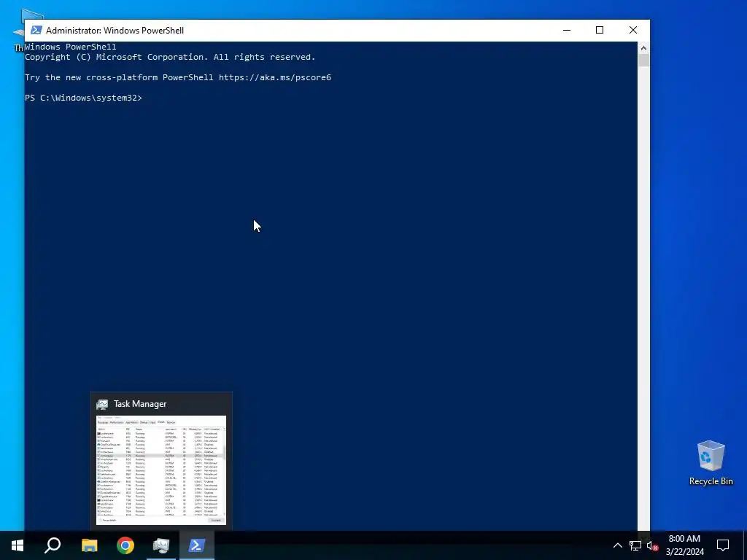Maximize the PowerShell window
Viewport: 747px width, 560px height.
[x=600, y=30]
